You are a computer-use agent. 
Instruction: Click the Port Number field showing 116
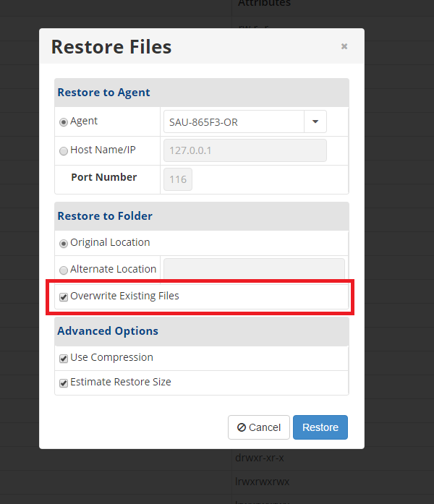click(x=178, y=179)
